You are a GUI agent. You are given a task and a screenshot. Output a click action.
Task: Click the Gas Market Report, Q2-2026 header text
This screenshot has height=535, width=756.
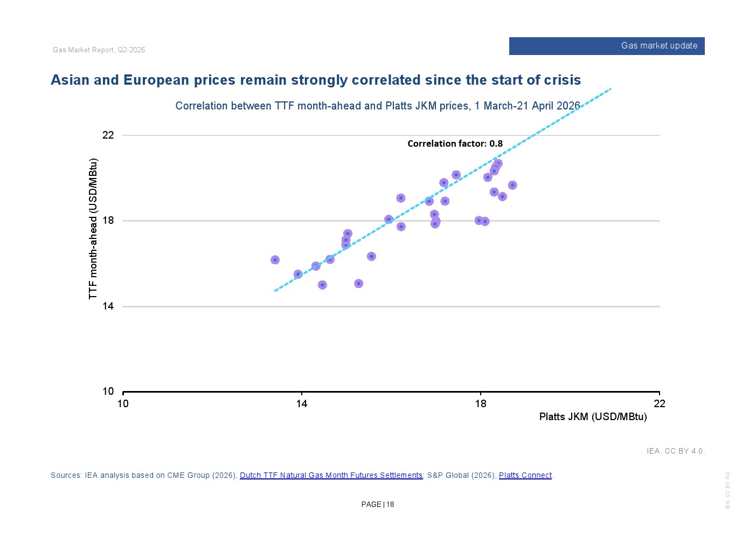click(x=99, y=50)
